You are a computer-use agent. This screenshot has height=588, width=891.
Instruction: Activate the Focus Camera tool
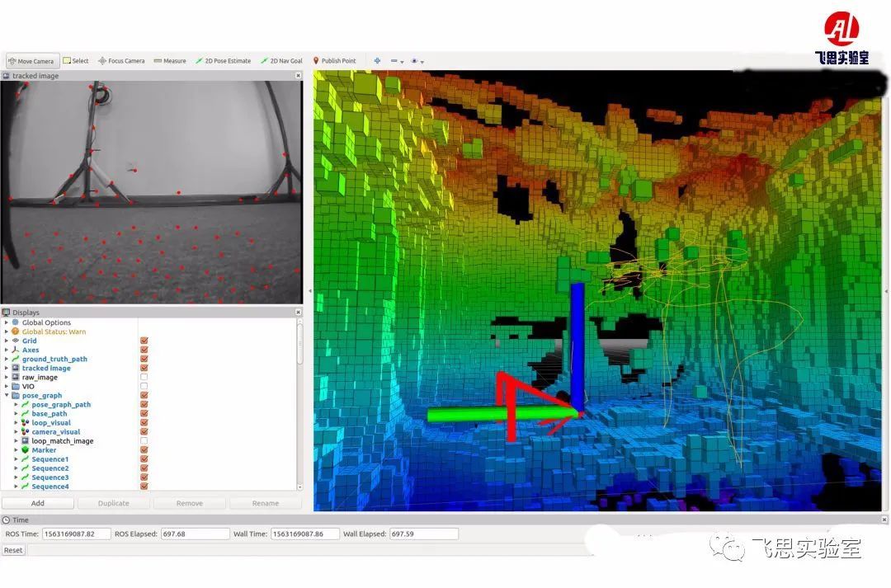tap(121, 61)
